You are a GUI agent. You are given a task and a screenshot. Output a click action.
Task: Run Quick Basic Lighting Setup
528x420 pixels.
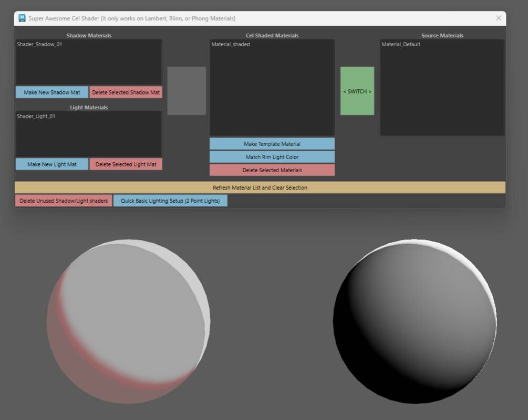pyautogui.click(x=170, y=201)
